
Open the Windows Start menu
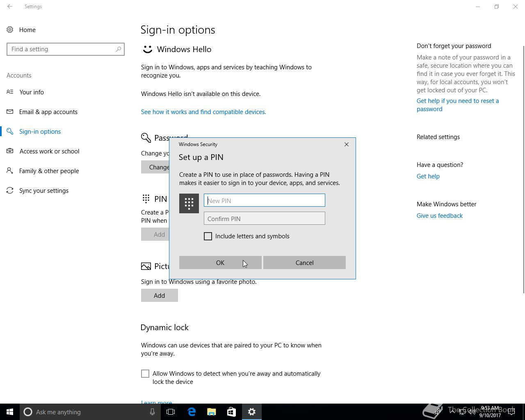[x=10, y=412]
